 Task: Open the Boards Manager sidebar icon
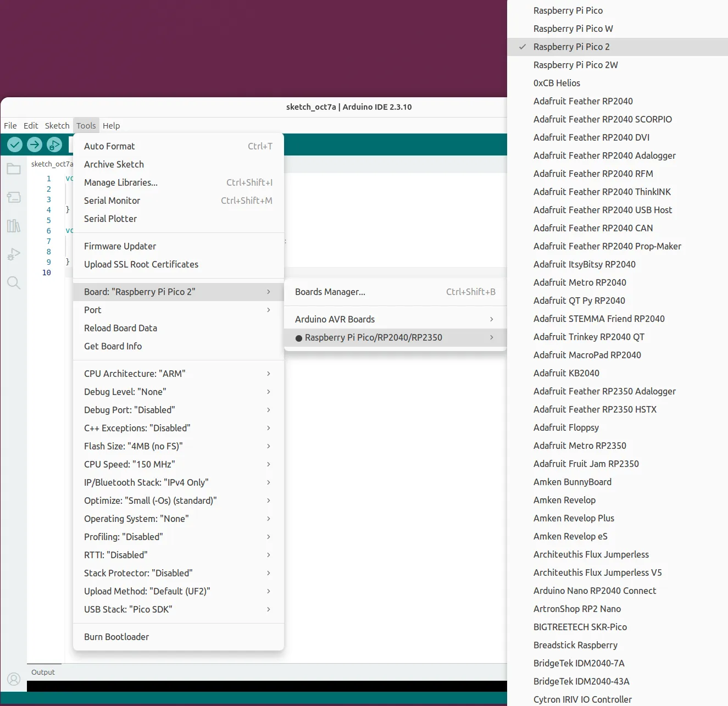click(x=14, y=197)
